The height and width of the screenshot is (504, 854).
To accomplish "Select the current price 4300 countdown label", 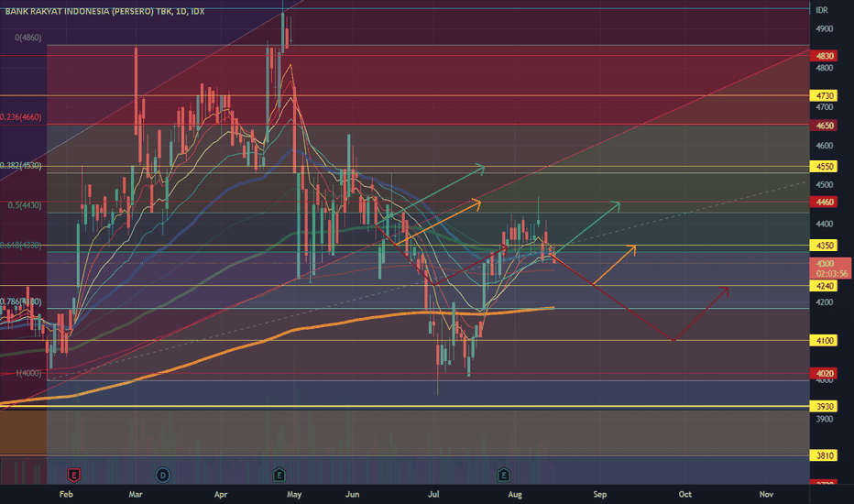I will tap(831, 268).
